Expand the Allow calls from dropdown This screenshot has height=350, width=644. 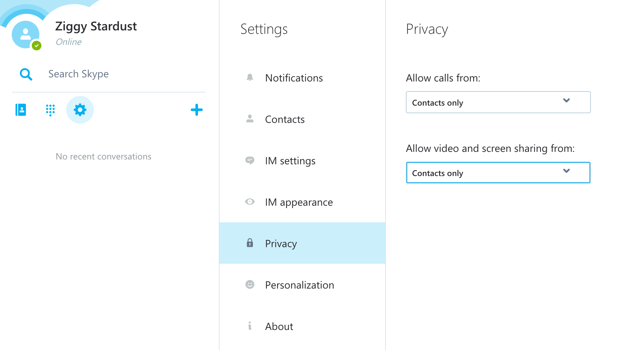coord(498,102)
